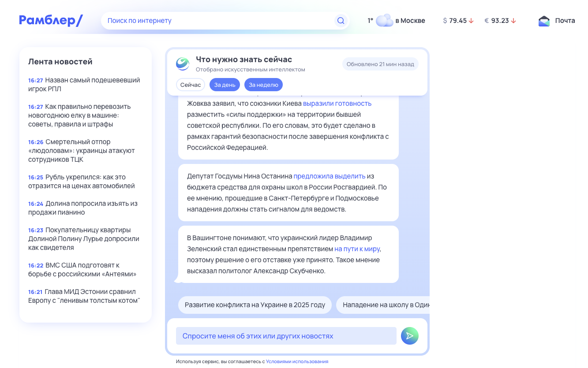Open the chip Развитие конфликта на Украине в 2025 году
Viewport: 588px width, 368px height.
click(x=255, y=305)
